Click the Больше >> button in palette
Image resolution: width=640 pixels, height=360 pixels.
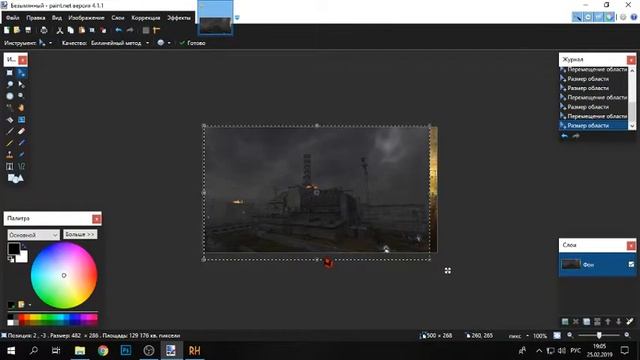[80, 235]
